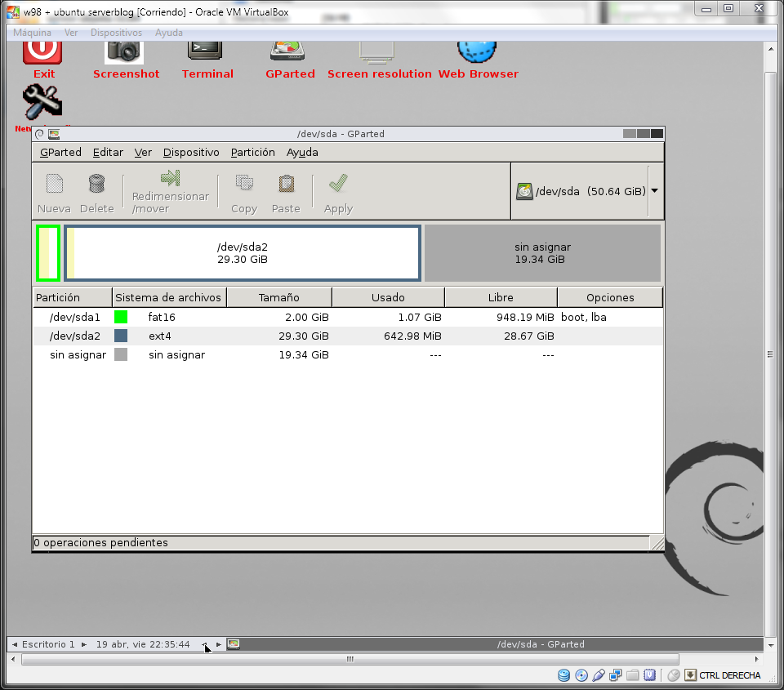
Task: Click the Paste partition toolbar icon
Action: [x=286, y=184]
